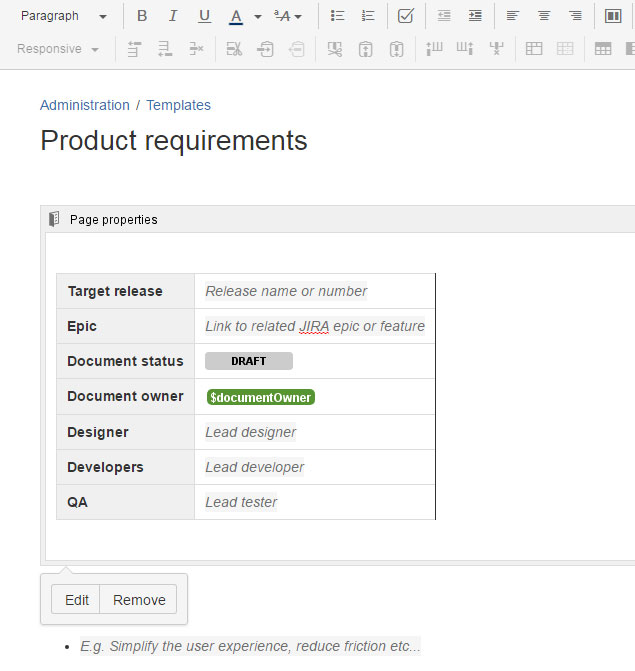The height and width of the screenshot is (671, 635).
Task: Click the Page properties macro icon
Action: (x=54, y=219)
